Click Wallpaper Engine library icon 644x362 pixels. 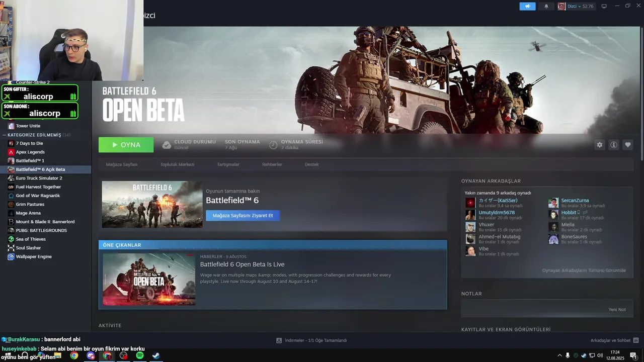(11, 256)
